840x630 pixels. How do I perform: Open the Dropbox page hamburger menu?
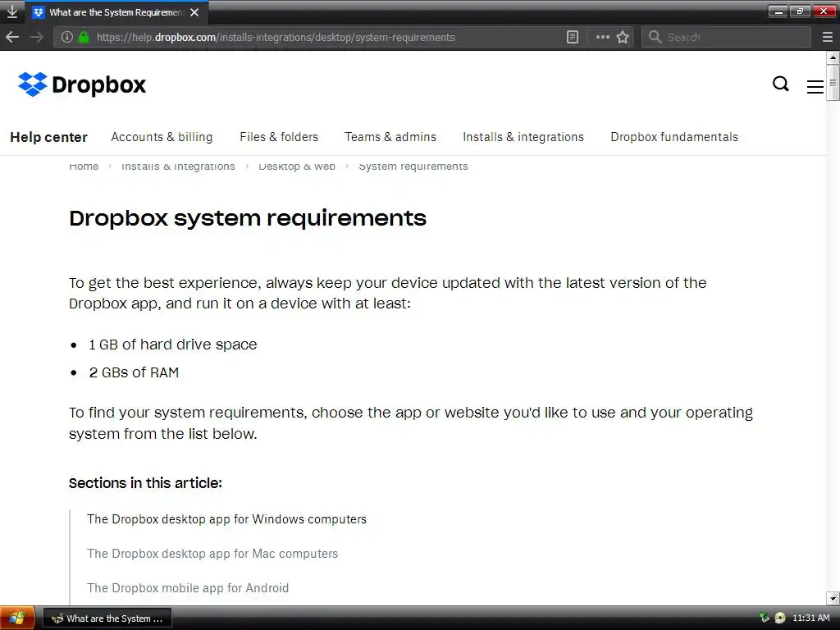[815, 87]
